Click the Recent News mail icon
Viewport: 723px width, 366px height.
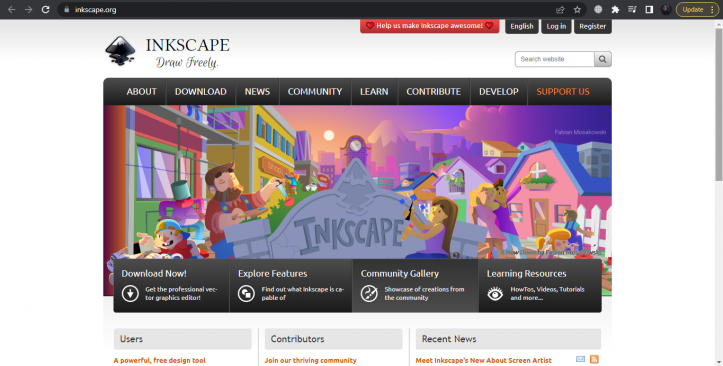[x=581, y=359]
